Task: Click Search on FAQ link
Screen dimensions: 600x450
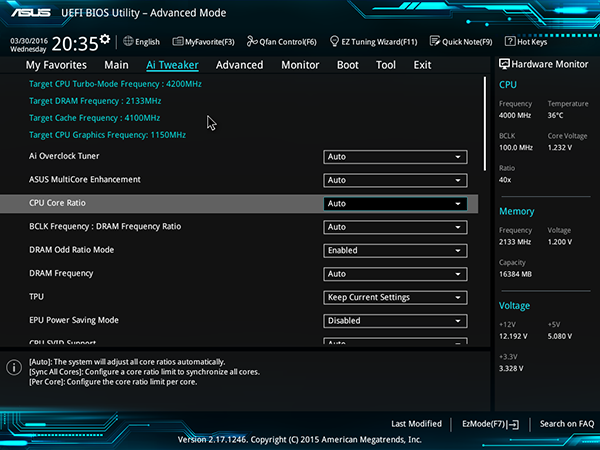Action: pyautogui.click(x=567, y=424)
